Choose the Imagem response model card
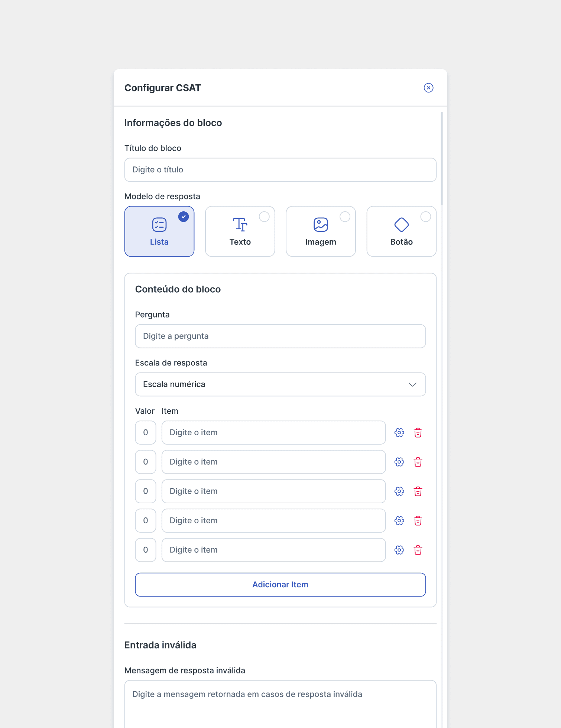 click(x=321, y=231)
